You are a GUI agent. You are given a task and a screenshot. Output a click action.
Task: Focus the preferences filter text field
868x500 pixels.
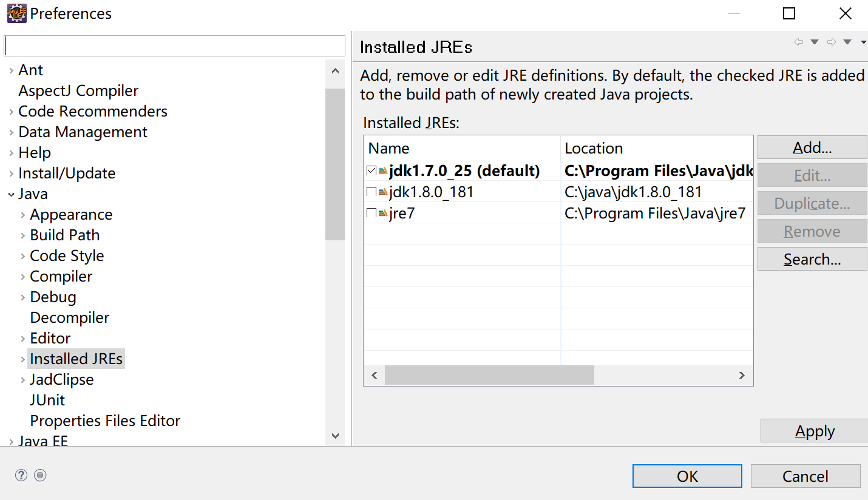tap(175, 46)
